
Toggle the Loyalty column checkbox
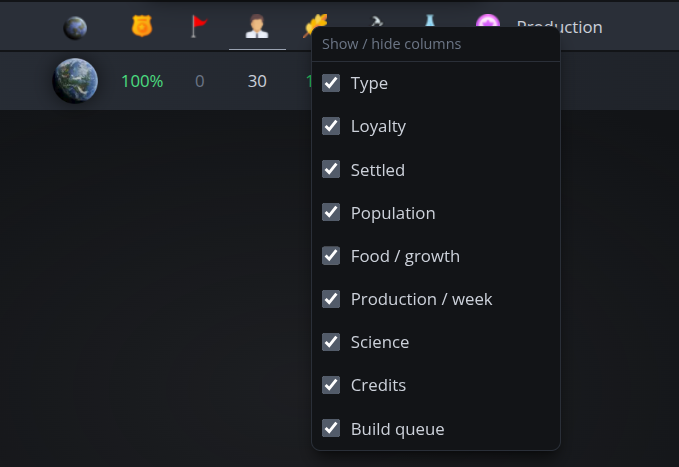pos(331,126)
